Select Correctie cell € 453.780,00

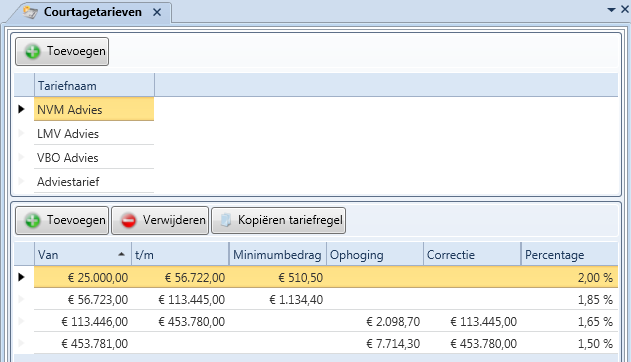pos(472,344)
